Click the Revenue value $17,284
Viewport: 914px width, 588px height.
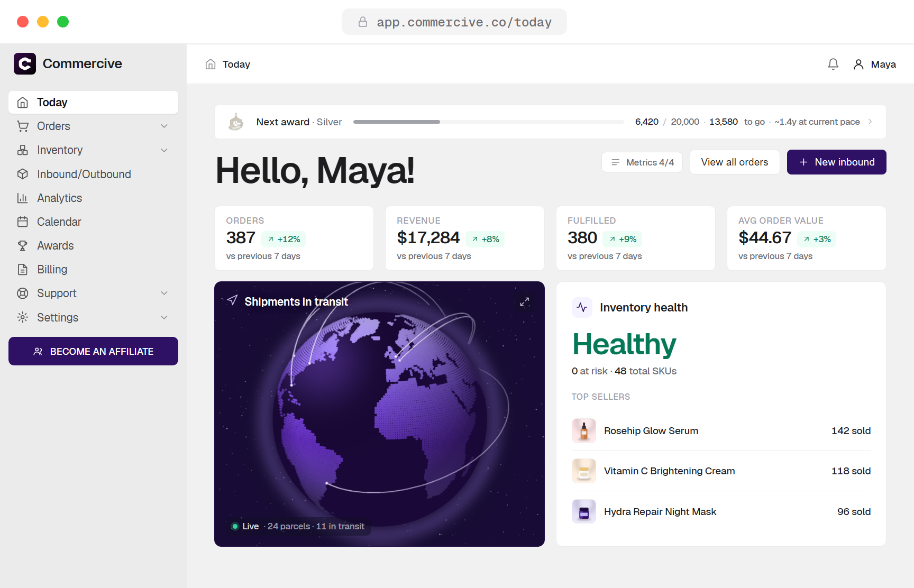pos(428,238)
